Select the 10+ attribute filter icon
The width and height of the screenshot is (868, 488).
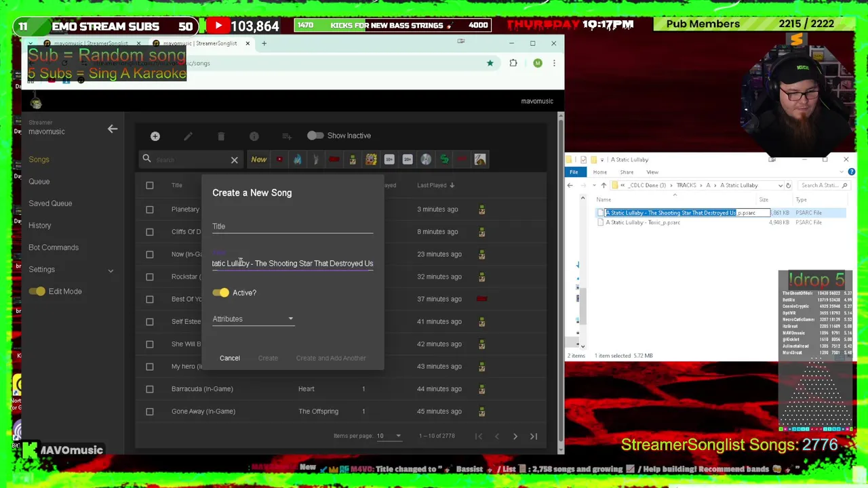click(x=389, y=160)
